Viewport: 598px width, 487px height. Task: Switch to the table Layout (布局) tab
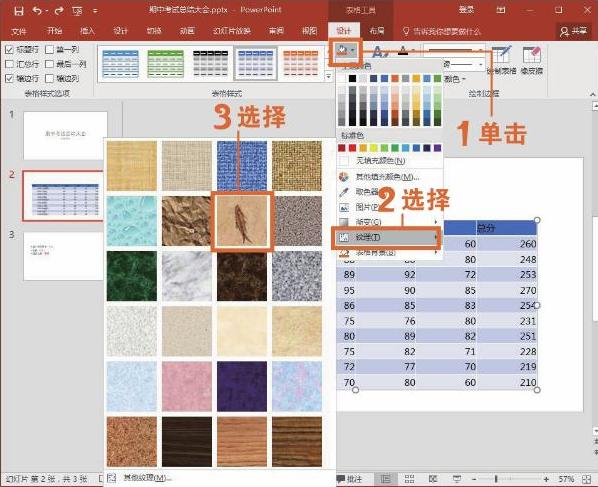pyautogui.click(x=377, y=31)
